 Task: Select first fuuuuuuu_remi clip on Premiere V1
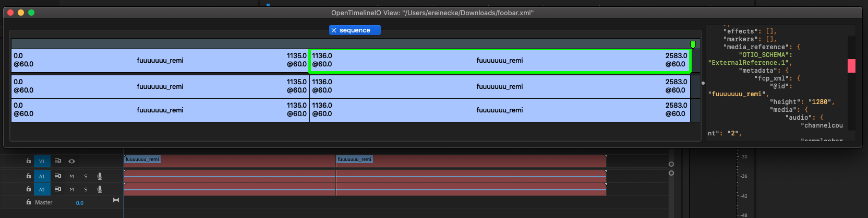point(230,161)
